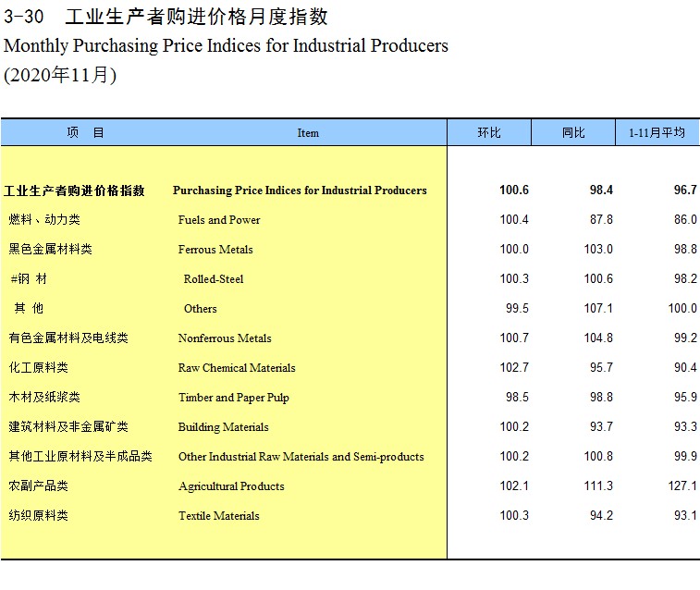This screenshot has width=700, height=590.
Task: Select value 93.1 in Textile Materials row
Action: (x=685, y=515)
